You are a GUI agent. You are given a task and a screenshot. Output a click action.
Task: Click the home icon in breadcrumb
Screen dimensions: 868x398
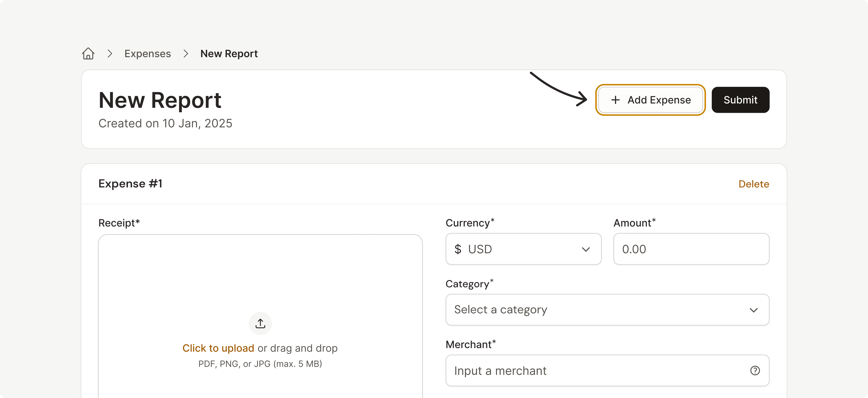point(88,54)
